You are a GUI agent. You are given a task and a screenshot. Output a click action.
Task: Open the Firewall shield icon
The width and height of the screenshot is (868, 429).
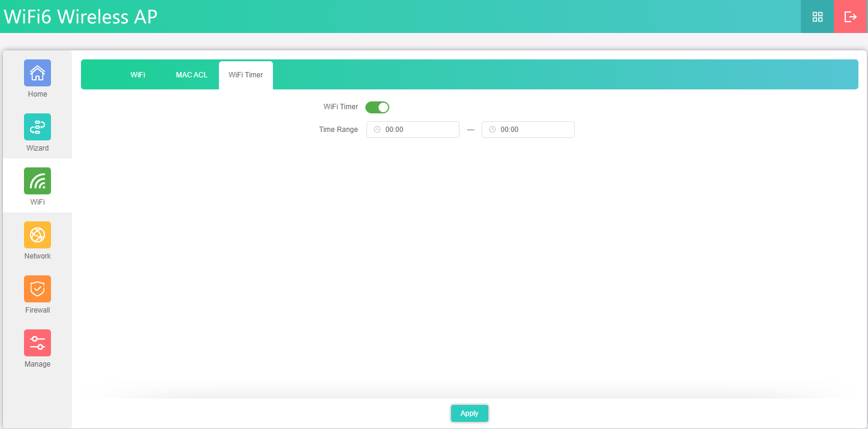tap(37, 289)
